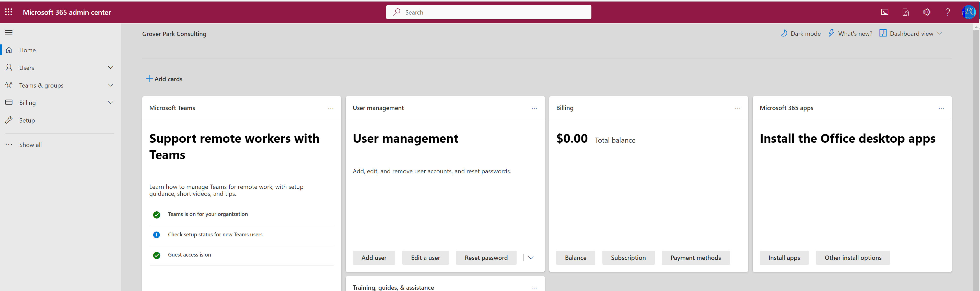
Task: Click into the Search field
Action: coord(488,12)
